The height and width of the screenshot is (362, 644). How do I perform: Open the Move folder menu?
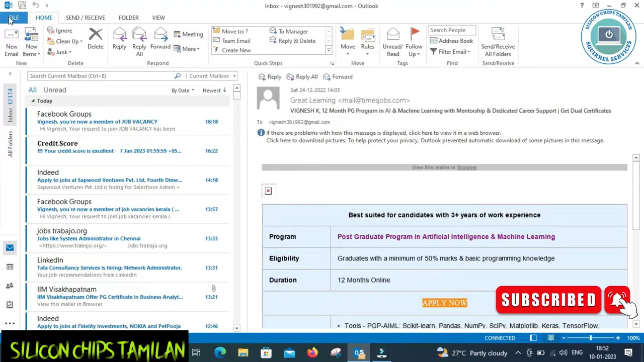coord(348,42)
